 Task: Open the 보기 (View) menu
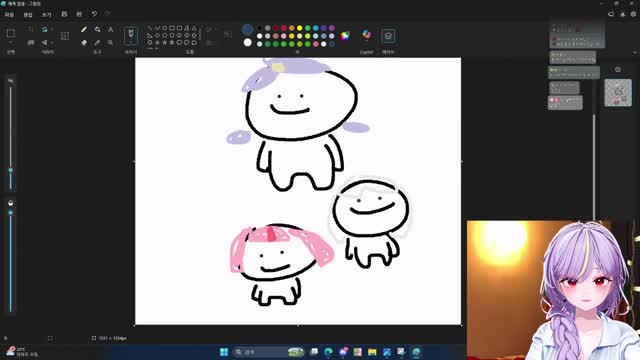(47, 15)
